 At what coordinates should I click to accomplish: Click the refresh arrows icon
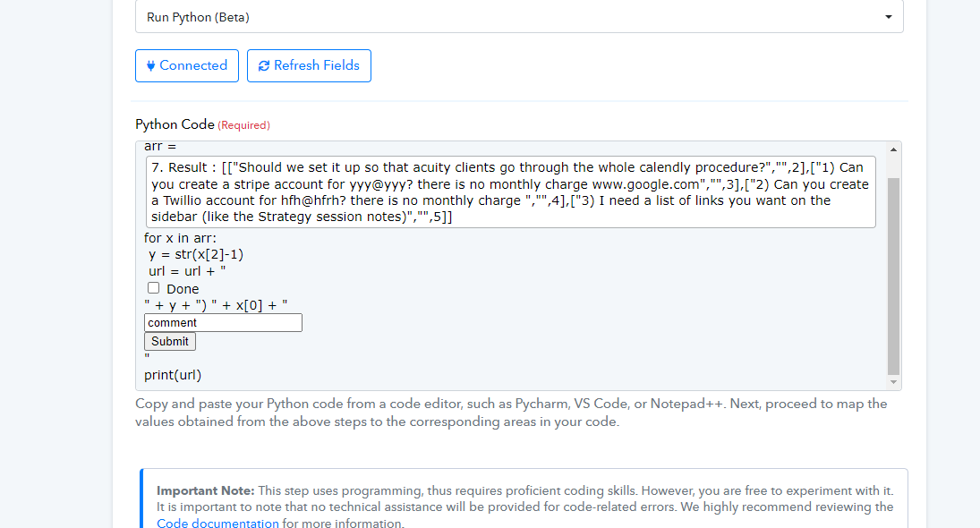point(264,65)
